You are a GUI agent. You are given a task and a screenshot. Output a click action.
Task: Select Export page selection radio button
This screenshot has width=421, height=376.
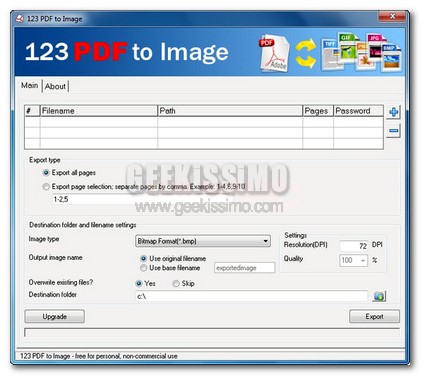46,187
